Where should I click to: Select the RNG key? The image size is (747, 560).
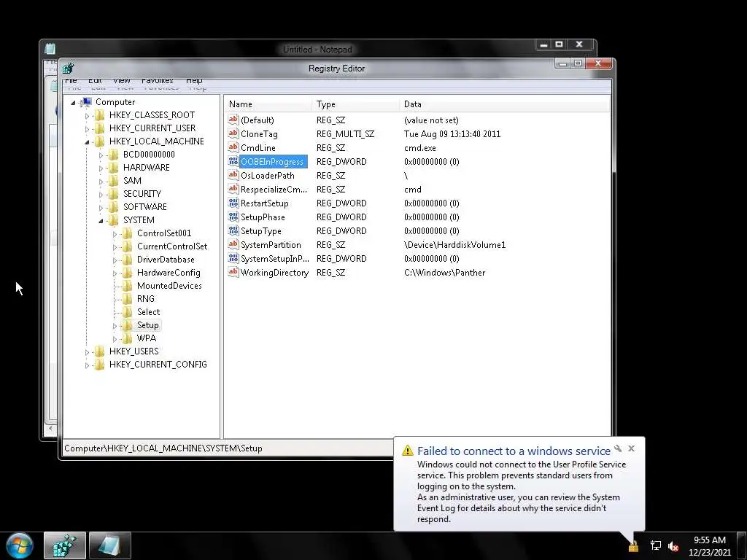pyautogui.click(x=146, y=298)
